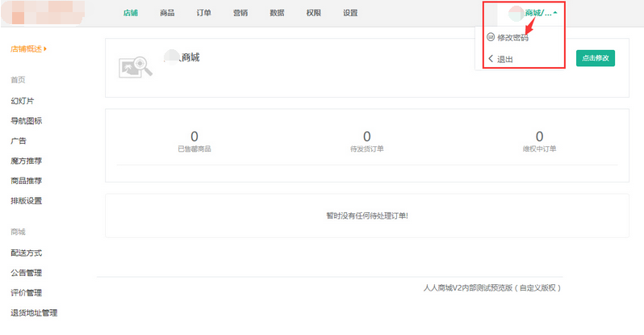Go to 魔方推荐 in sidebar
Viewport: 644px width, 335px height.
[x=26, y=161]
